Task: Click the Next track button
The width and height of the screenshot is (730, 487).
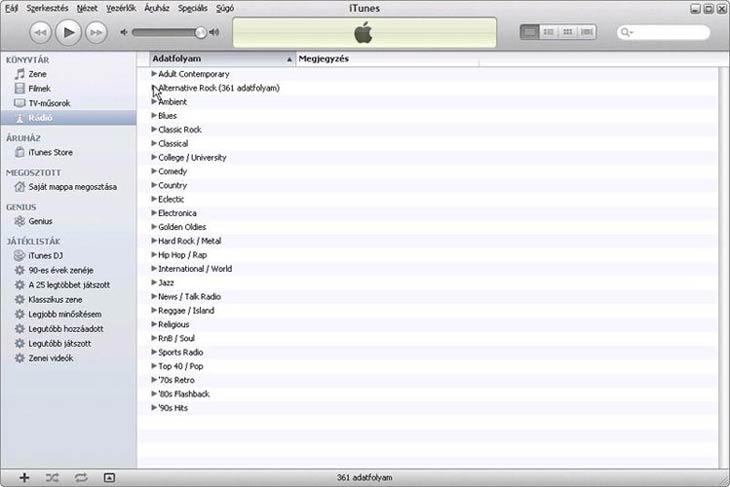Action: pyautogui.click(x=96, y=33)
